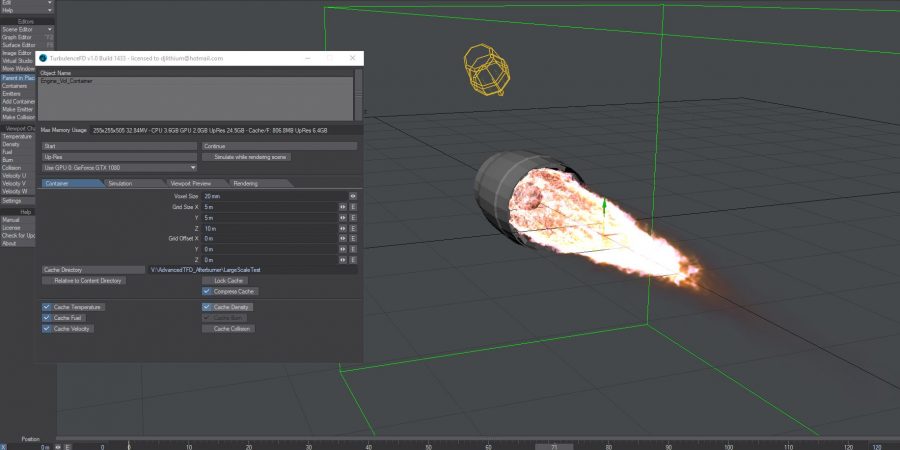This screenshot has height=450, width=900.
Task: Click the eye icon next to Voxel Size
Action: [353, 196]
